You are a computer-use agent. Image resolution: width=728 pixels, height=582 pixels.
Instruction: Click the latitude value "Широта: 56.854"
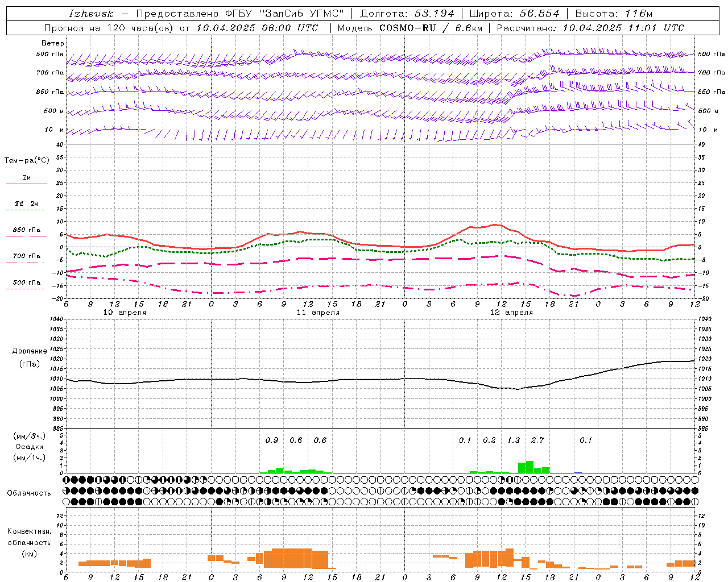pyautogui.click(x=515, y=14)
